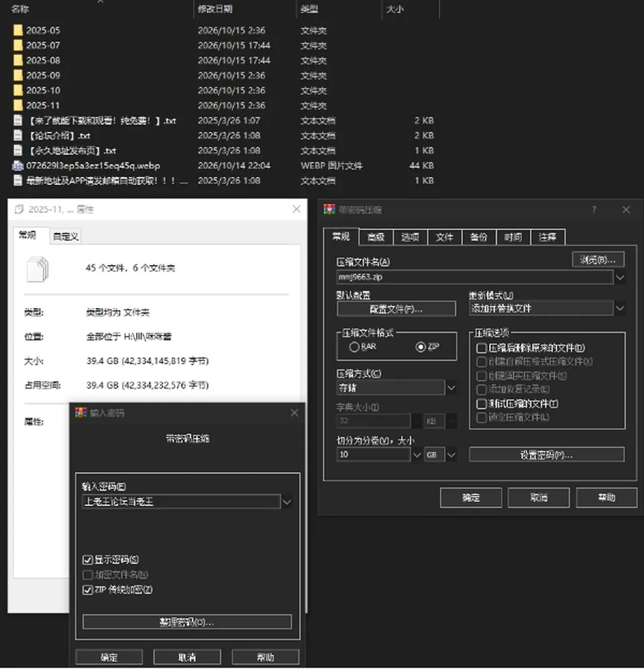
Task: Toggle the ZIP 传统加密 checkbox
Action: (88, 590)
